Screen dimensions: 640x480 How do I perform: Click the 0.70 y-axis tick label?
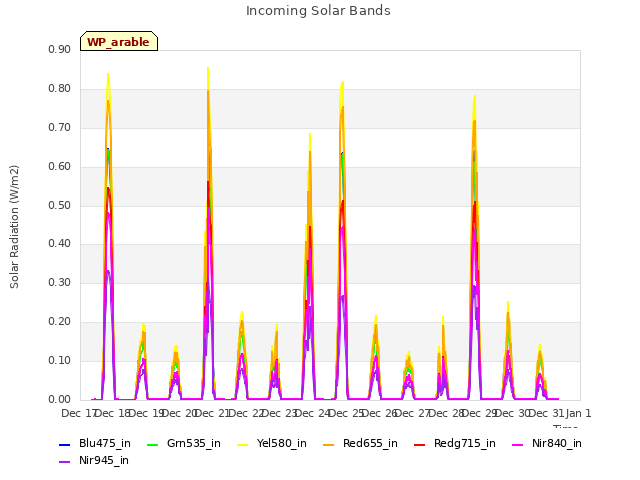coord(60,128)
